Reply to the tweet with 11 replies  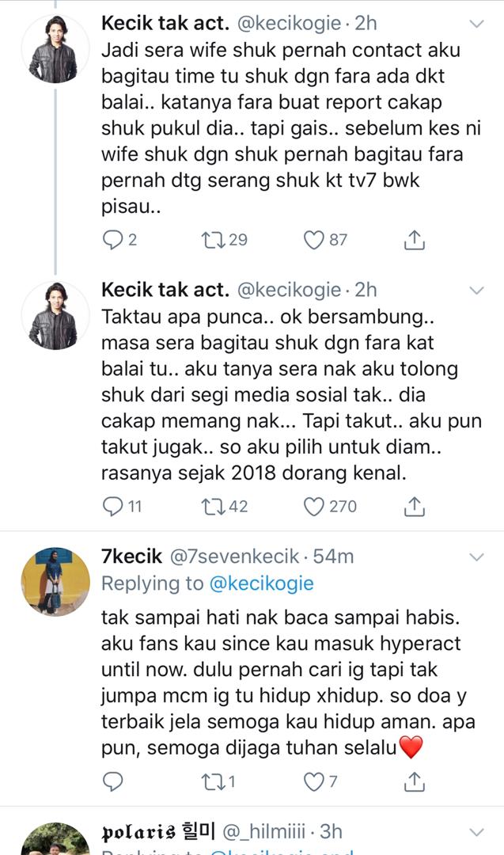click(112, 506)
